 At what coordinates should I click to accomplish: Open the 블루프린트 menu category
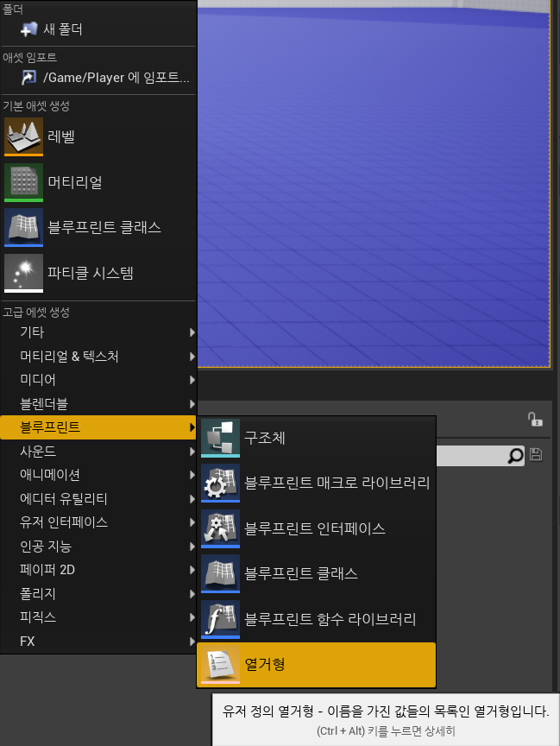pos(98,427)
